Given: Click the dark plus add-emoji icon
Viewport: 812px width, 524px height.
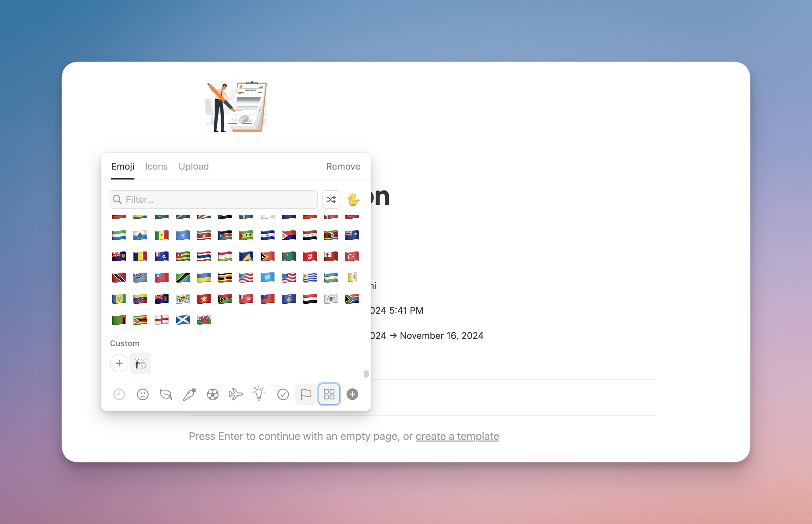Looking at the screenshot, I should point(352,394).
